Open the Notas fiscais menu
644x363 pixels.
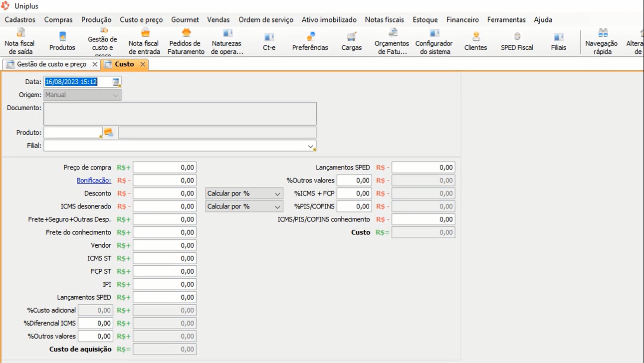385,20
